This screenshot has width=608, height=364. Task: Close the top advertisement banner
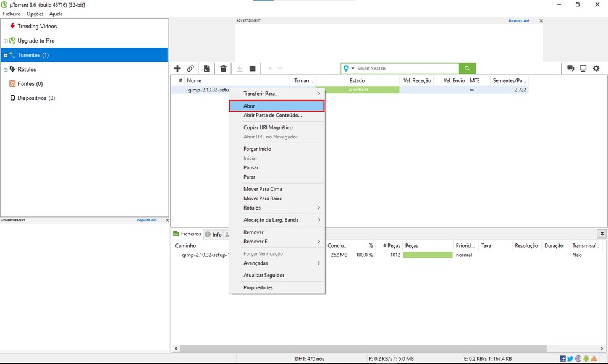pos(541,21)
